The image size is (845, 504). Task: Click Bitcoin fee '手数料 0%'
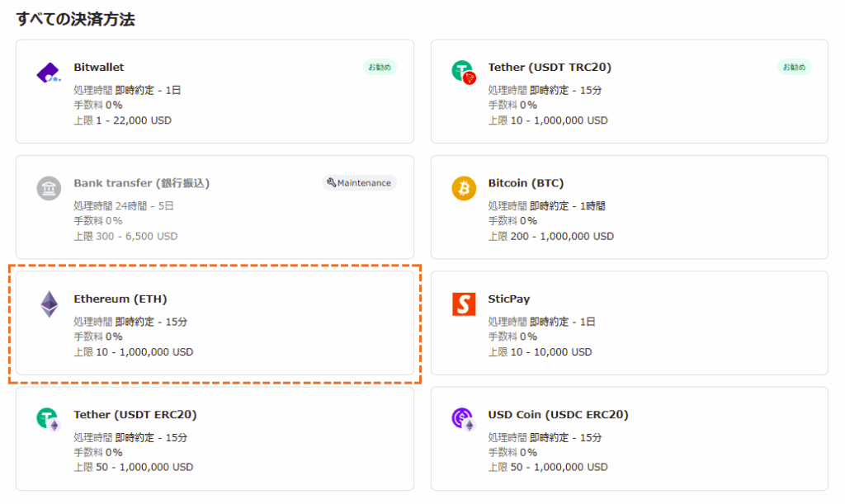coord(512,221)
